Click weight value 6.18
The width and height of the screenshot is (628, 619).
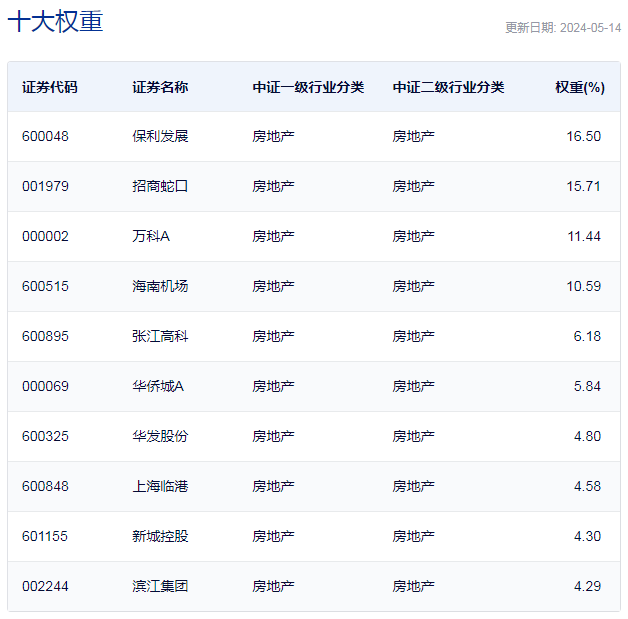(587, 336)
